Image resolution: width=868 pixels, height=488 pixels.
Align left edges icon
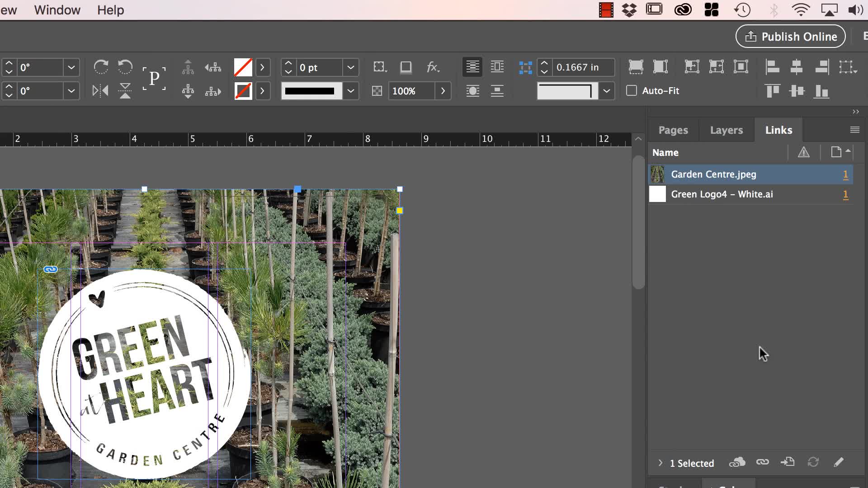(x=772, y=67)
